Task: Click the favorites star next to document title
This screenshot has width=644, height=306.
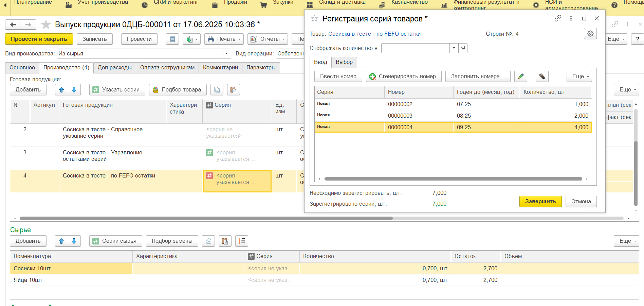Action: pyautogui.click(x=46, y=24)
